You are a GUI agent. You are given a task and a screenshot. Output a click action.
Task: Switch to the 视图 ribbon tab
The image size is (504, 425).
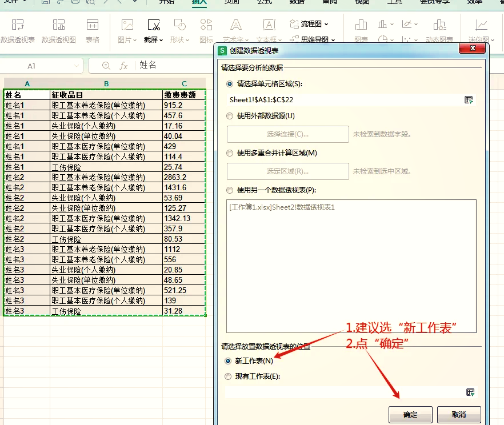(362, 2)
